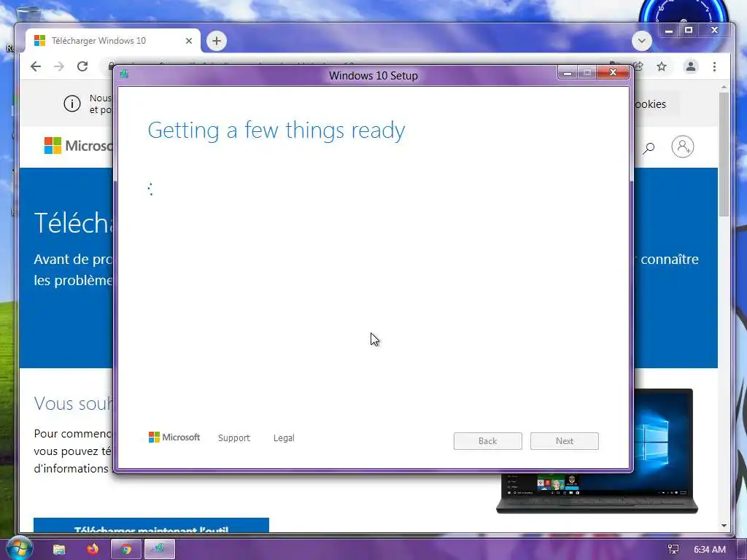Click the Windows 10 Setup title bar icon
The height and width of the screenshot is (560, 747).
124,74
